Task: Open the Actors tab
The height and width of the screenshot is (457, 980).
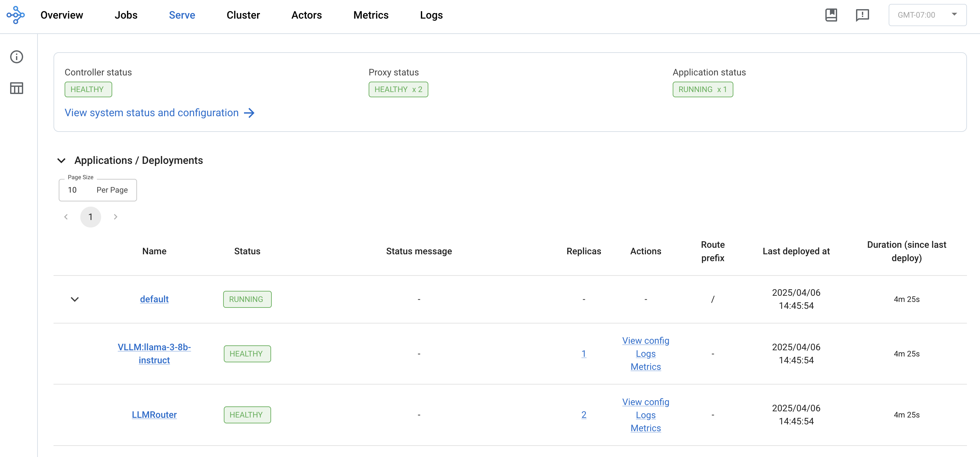Action: click(x=306, y=15)
